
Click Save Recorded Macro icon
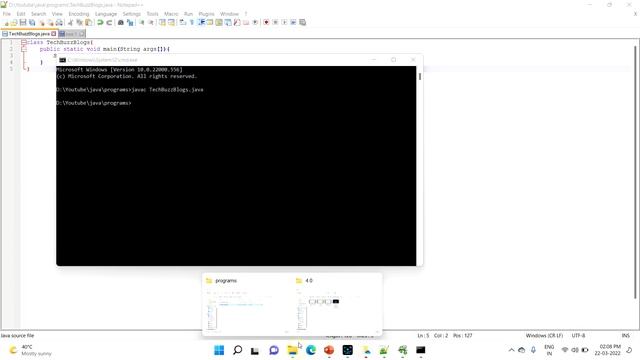302,22
